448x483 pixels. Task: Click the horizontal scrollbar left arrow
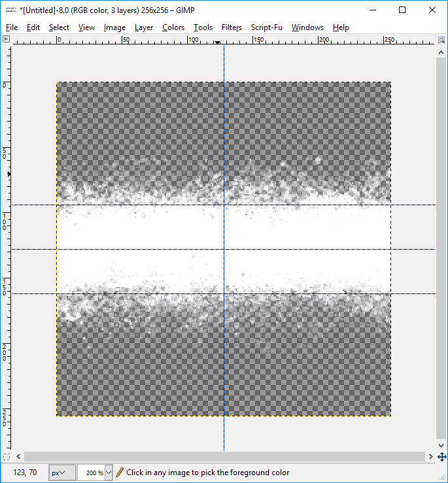pyautogui.click(x=18, y=456)
